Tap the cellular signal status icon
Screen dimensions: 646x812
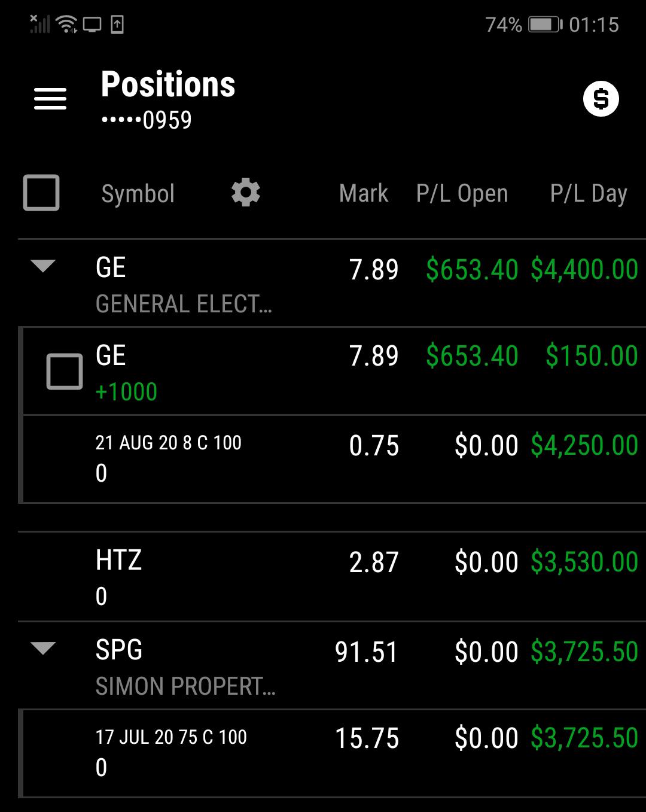(x=39, y=23)
